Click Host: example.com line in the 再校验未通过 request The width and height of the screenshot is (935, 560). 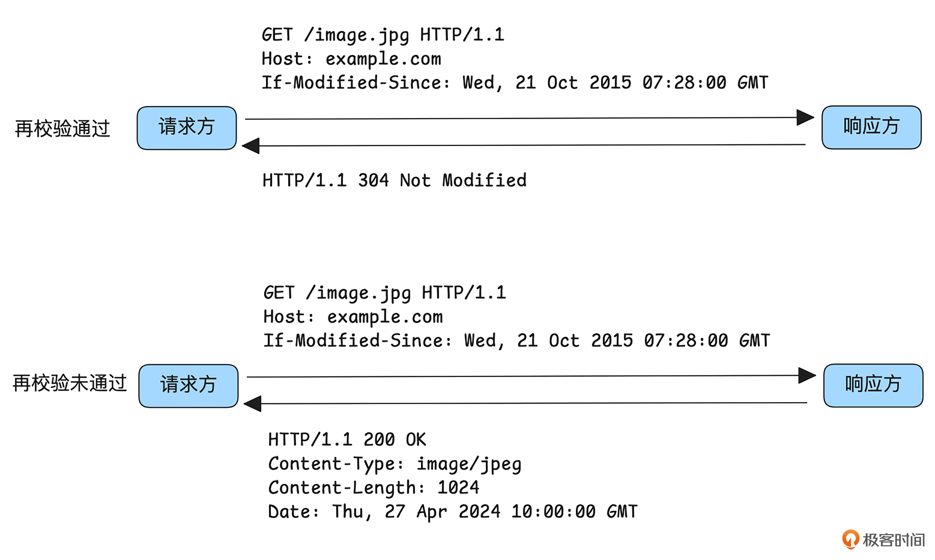tap(353, 317)
